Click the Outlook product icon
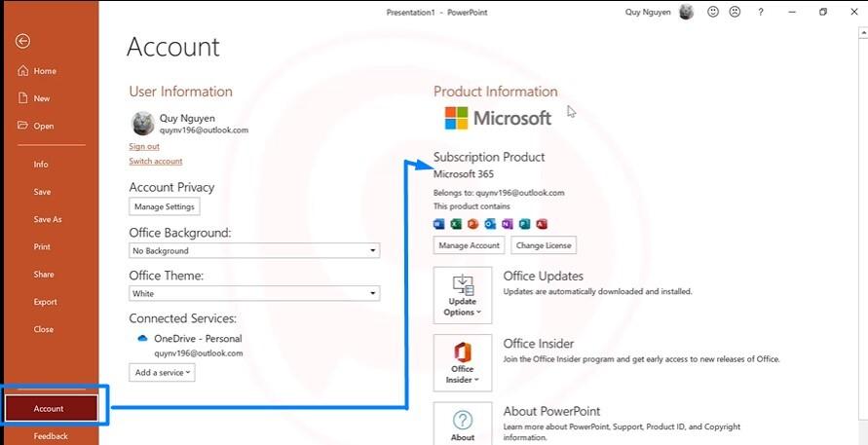Viewport: 868px width, 445px height. pyautogui.click(x=490, y=224)
